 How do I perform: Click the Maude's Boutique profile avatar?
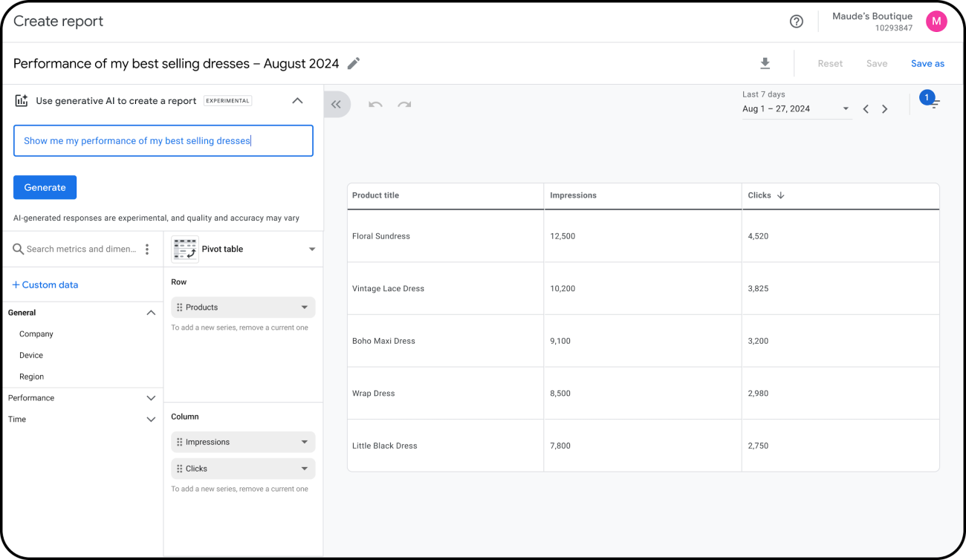point(936,22)
